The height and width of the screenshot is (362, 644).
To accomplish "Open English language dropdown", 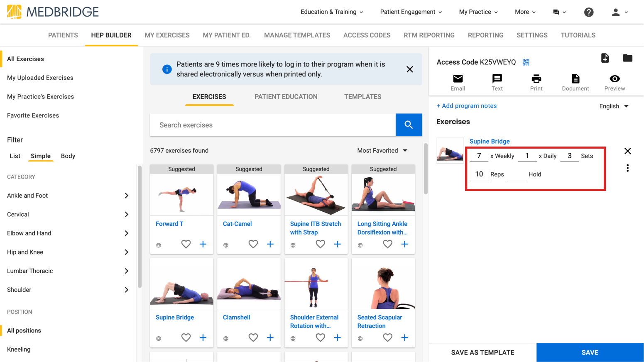I will coord(614,106).
